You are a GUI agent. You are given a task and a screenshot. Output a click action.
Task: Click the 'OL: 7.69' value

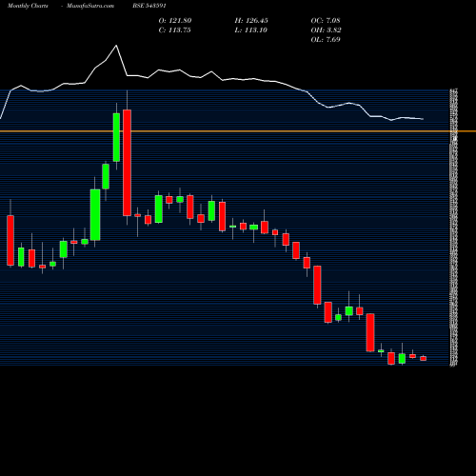click(326, 40)
